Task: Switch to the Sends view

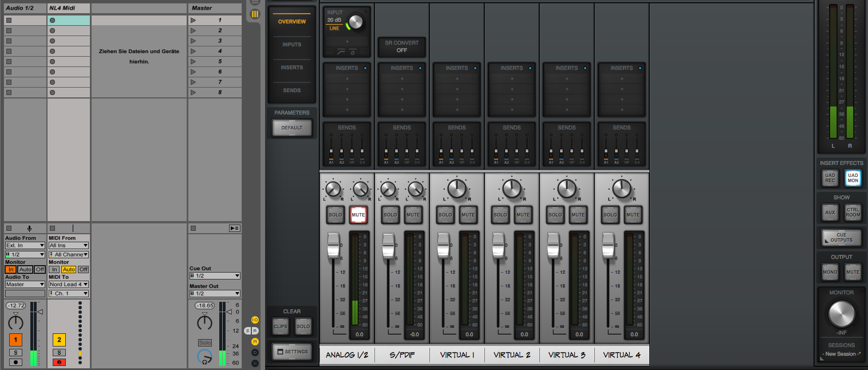Action: tap(292, 90)
